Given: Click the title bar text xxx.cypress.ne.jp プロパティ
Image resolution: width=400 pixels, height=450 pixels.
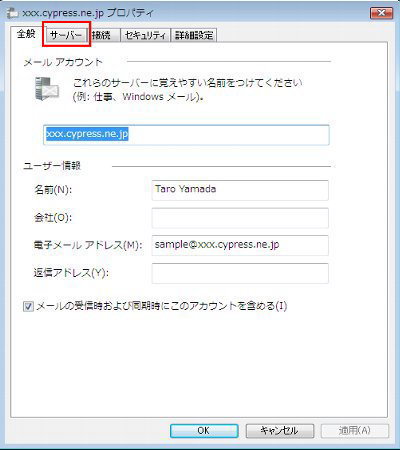Looking at the screenshot, I should [x=88, y=13].
